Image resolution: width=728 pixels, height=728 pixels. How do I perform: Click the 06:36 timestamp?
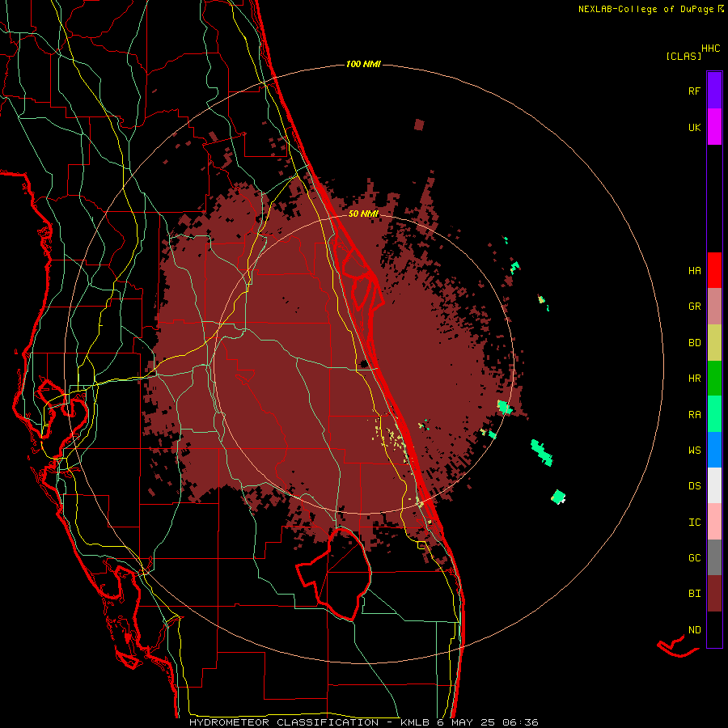point(520,722)
